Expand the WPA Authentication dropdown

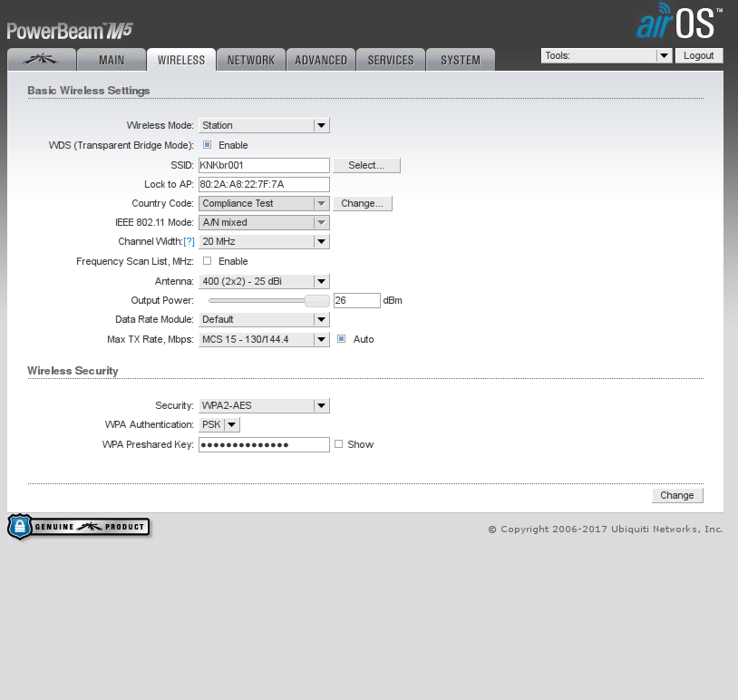(219, 424)
